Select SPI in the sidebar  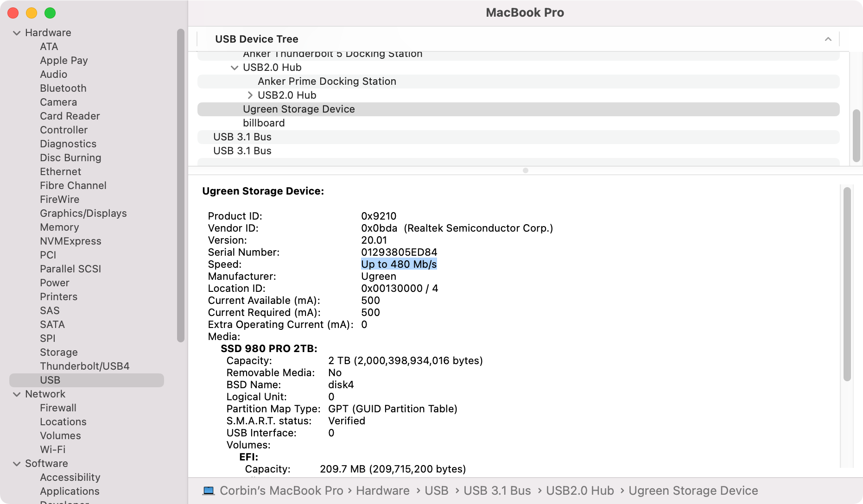pos(48,339)
